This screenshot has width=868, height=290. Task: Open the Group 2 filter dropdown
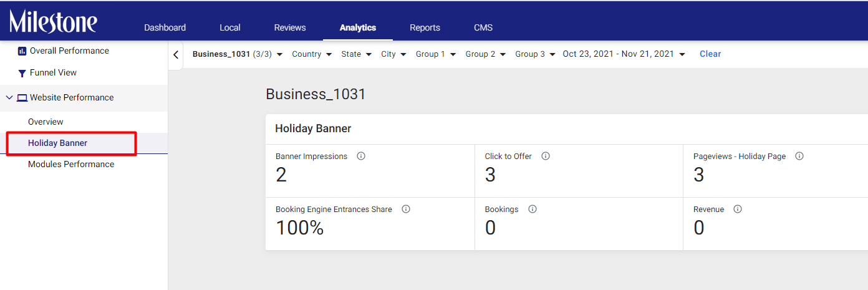[486, 54]
